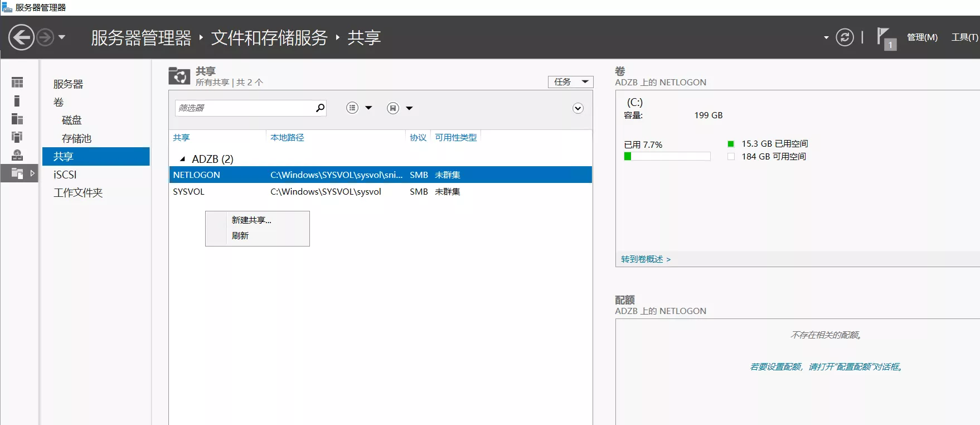
Task: Expand the filter criteria chevron at right
Action: tap(578, 108)
